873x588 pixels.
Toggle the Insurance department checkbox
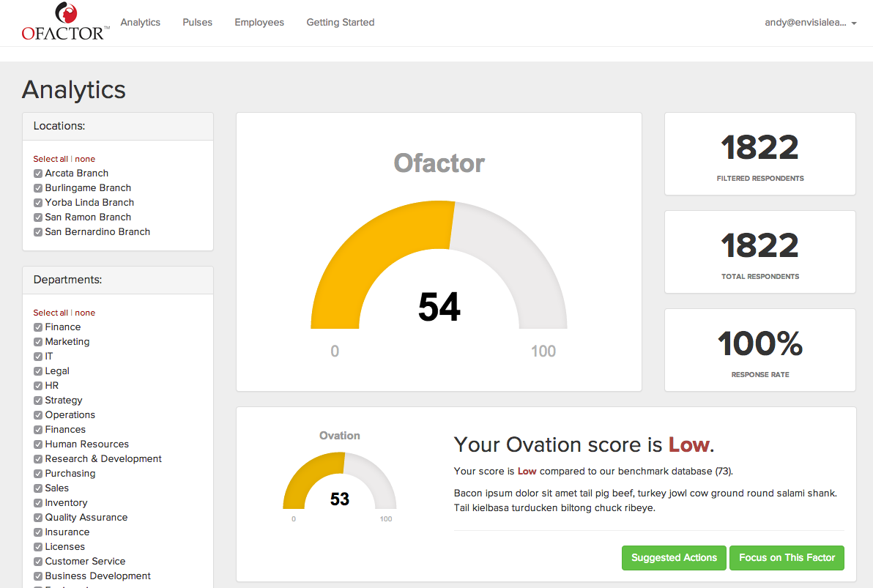[x=38, y=532]
